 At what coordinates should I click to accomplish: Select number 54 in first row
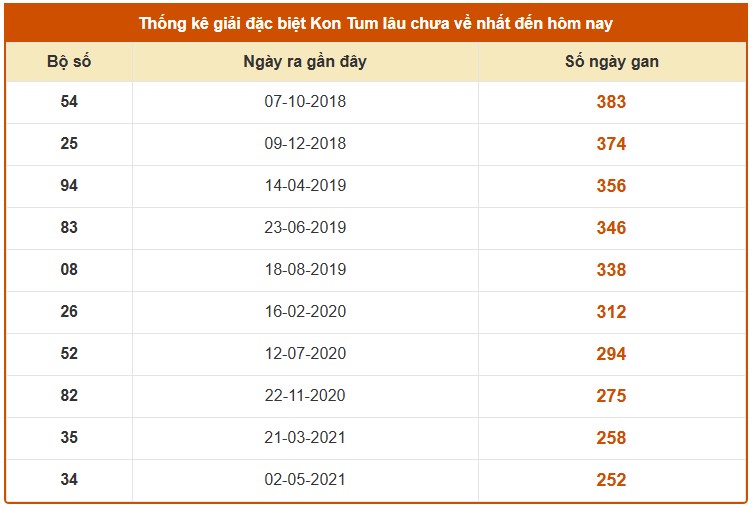(69, 102)
